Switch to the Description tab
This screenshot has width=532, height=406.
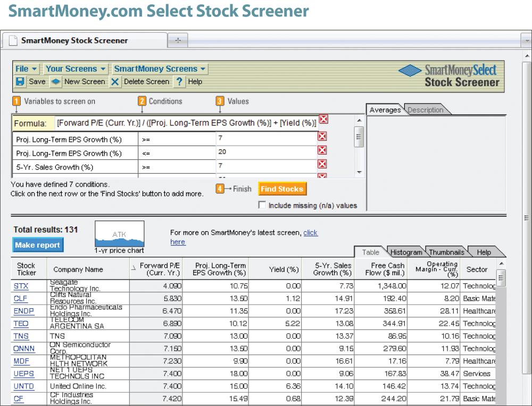click(426, 110)
